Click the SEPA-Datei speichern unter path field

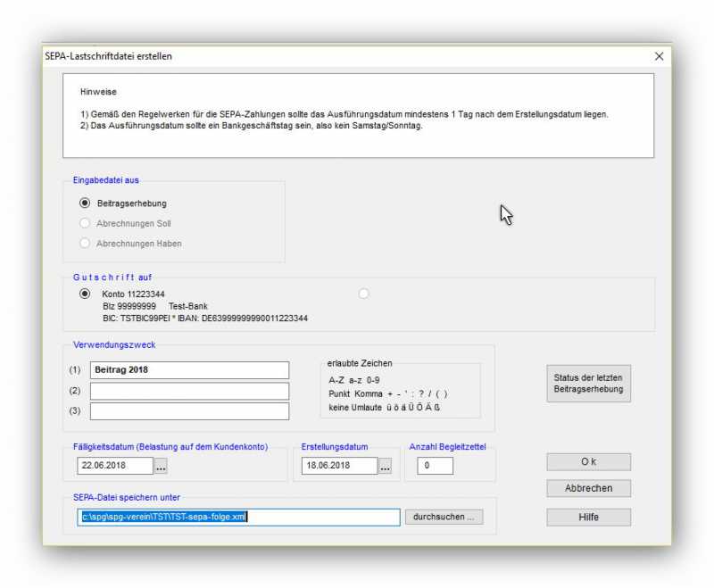click(x=238, y=518)
